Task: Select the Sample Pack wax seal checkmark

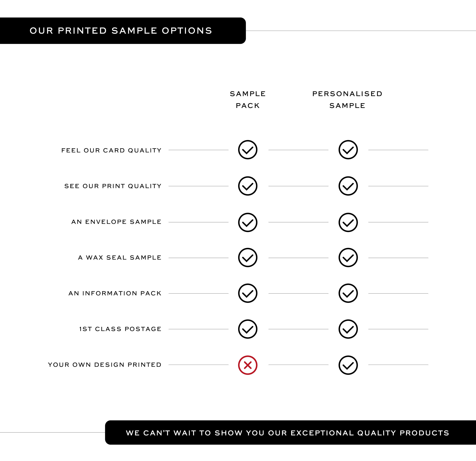Action: tap(248, 257)
